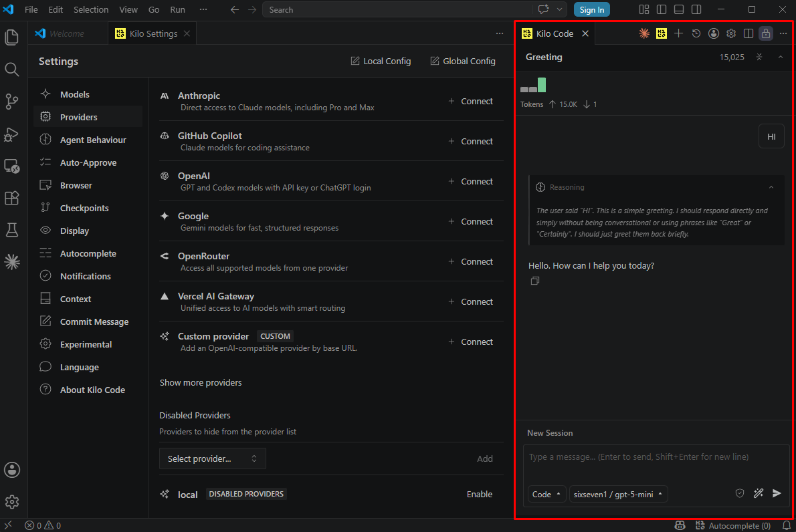Click the enhance prompt magic wand icon
Viewport: 796px width, 532px height.
pos(759,493)
